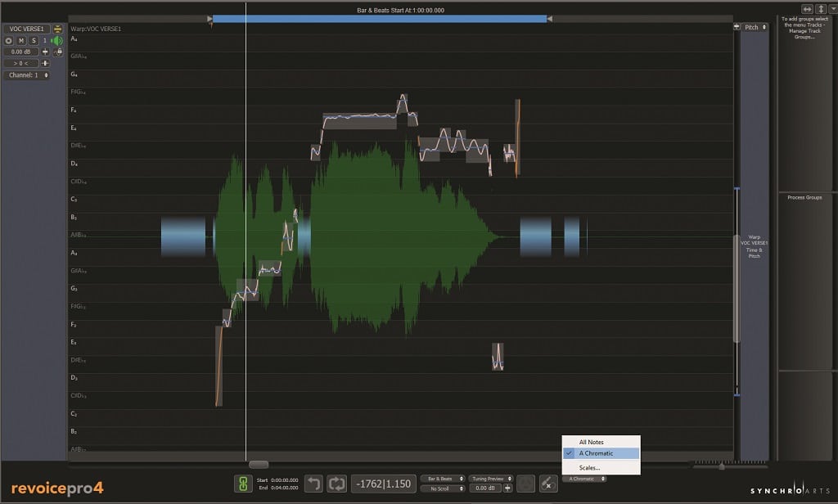Move the horizontal scrollbar thumb at the bottom
Image resolution: width=838 pixels, height=504 pixels.
pyautogui.click(x=259, y=465)
